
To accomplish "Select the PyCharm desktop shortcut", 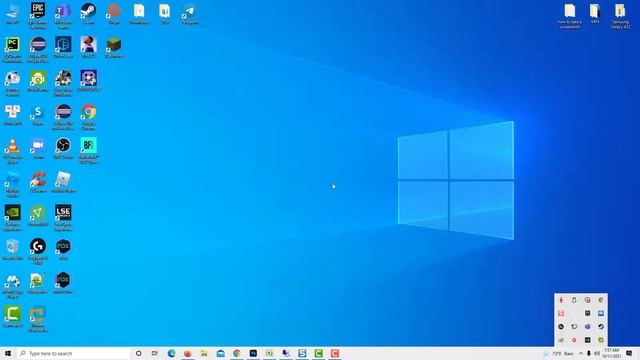I will click(x=13, y=49).
